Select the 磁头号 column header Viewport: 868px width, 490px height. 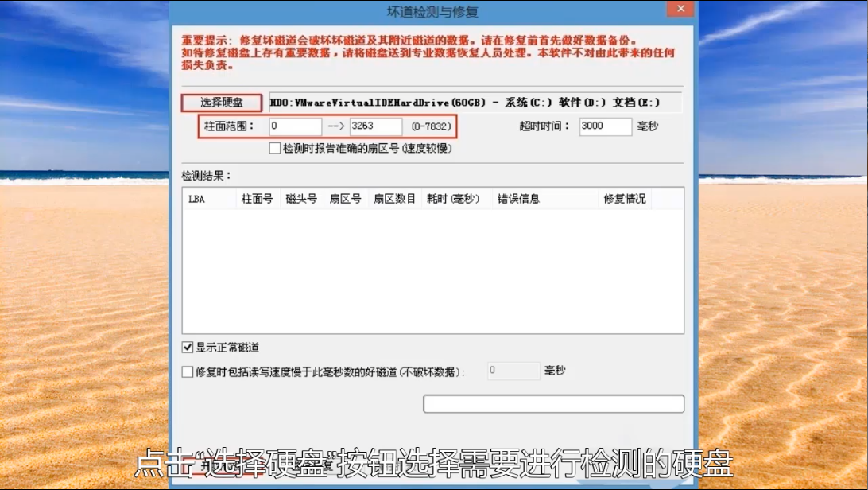tap(301, 199)
